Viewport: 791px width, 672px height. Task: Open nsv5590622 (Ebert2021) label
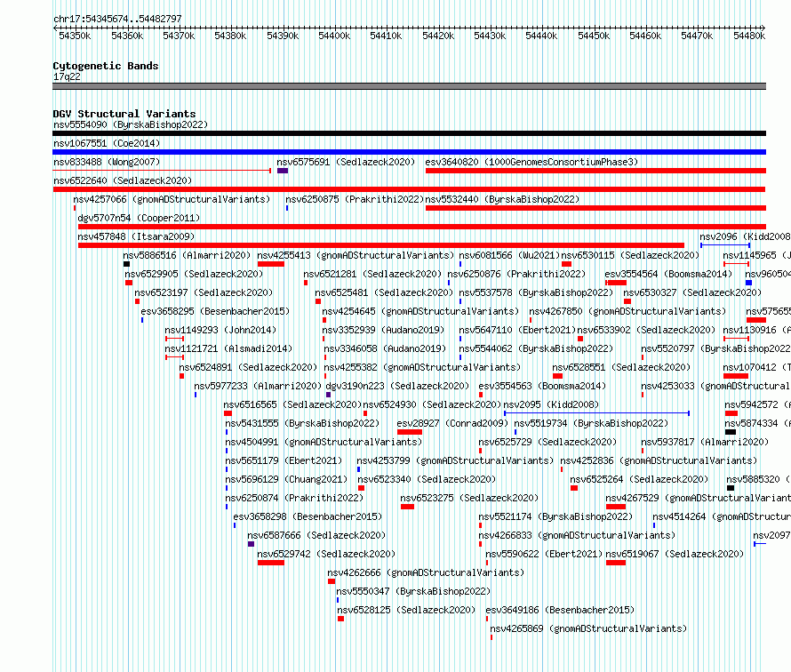[544, 554]
